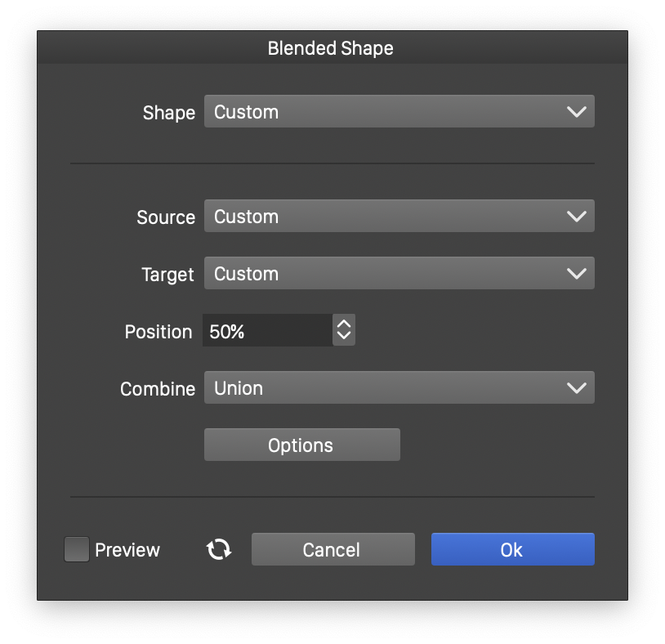Click the Preview checkbox label text
Image resolution: width=665 pixels, height=644 pixels.
tap(127, 550)
